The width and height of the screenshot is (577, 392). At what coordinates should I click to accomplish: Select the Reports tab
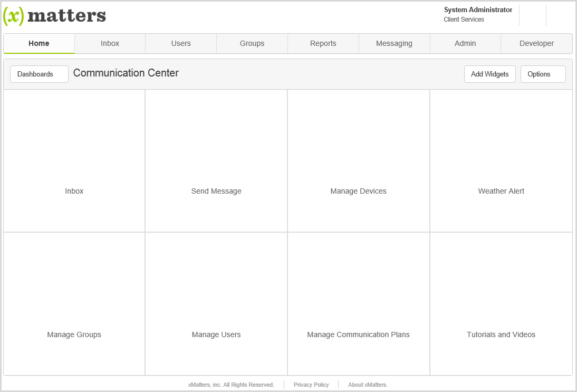(x=323, y=43)
